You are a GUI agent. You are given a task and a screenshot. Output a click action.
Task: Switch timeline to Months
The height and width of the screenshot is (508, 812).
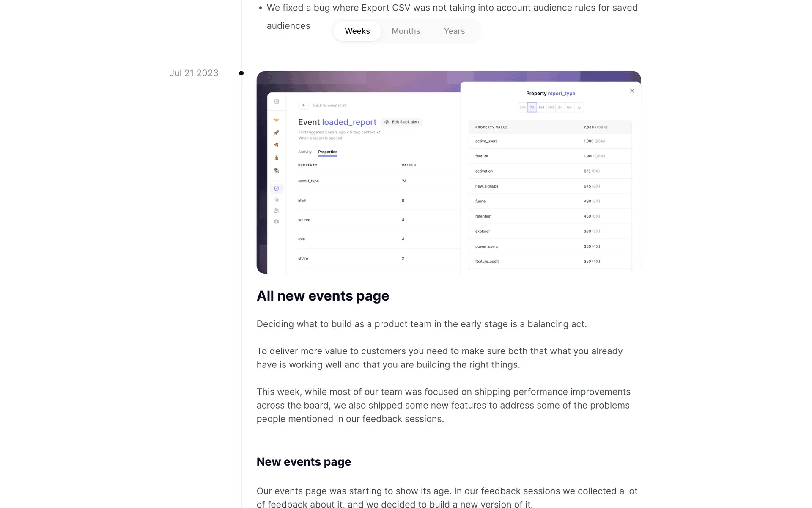(406, 31)
